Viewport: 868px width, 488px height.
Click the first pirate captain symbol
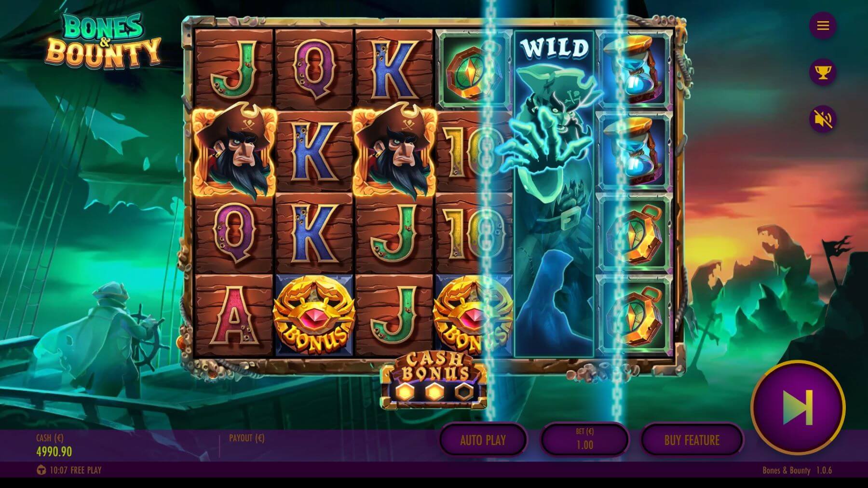pyautogui.click(x=234, y=152)
